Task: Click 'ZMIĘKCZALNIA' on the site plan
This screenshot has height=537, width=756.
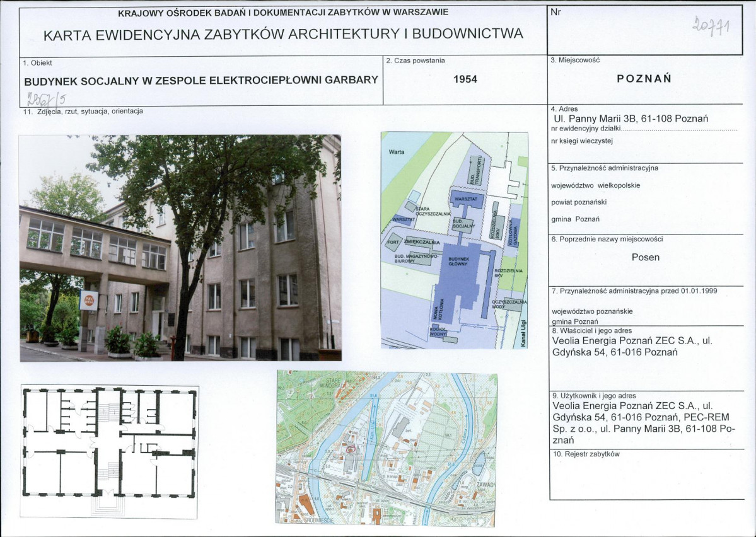Action: tap(422, 242)
